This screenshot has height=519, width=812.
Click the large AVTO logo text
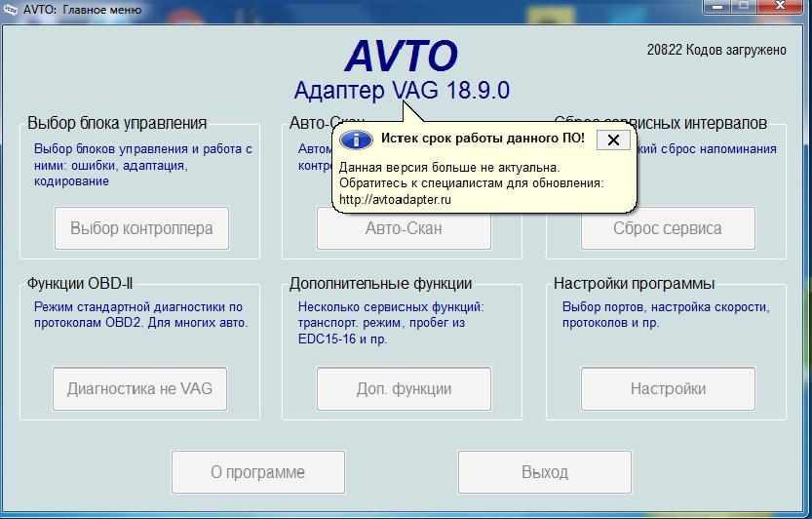click(402, 56)
